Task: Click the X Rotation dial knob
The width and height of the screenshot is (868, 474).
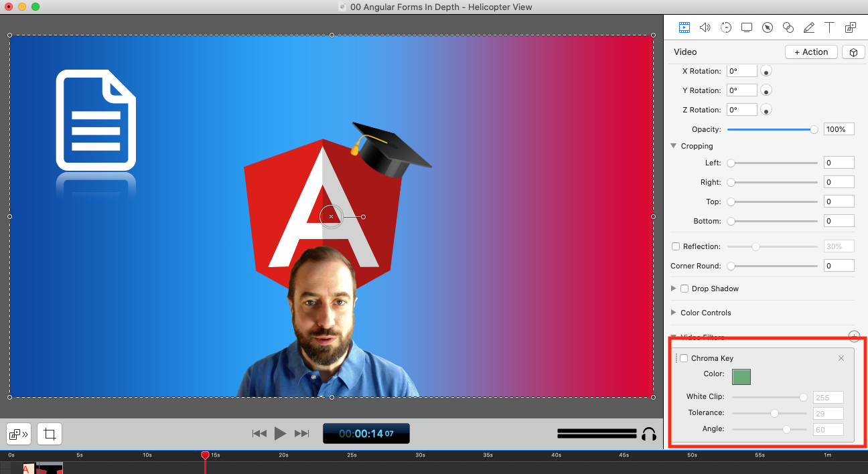Action: (766, 71)
